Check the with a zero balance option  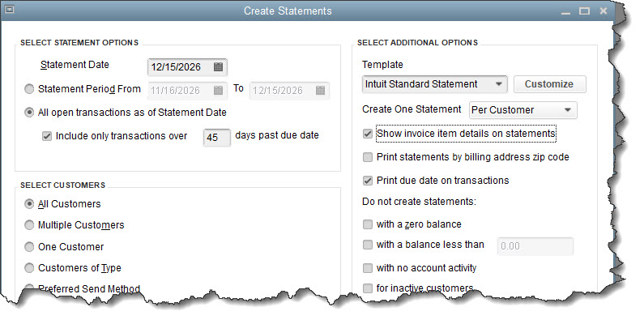(369, 224)
